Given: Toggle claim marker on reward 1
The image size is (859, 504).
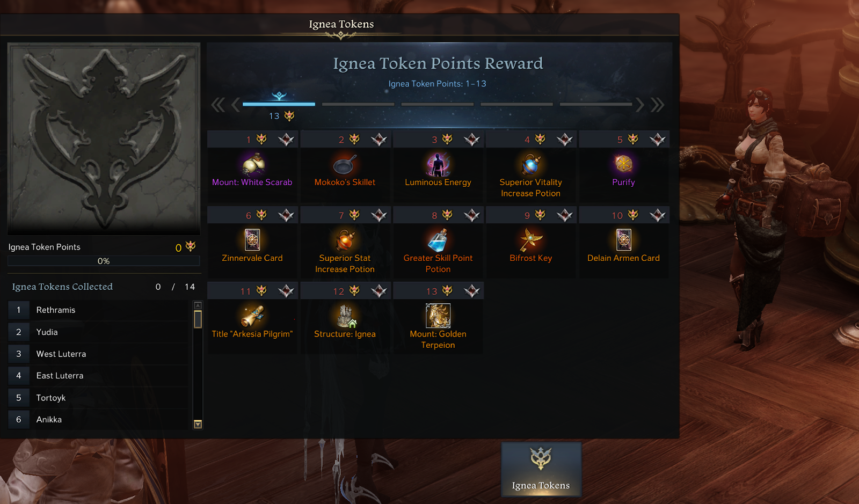Looking at the screenshot, I should point(286,140).
